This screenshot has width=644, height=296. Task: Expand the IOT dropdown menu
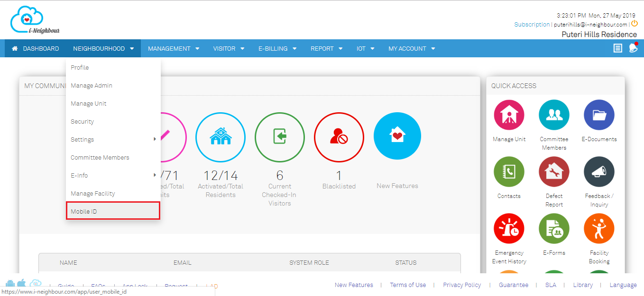(x=366, y=48)
